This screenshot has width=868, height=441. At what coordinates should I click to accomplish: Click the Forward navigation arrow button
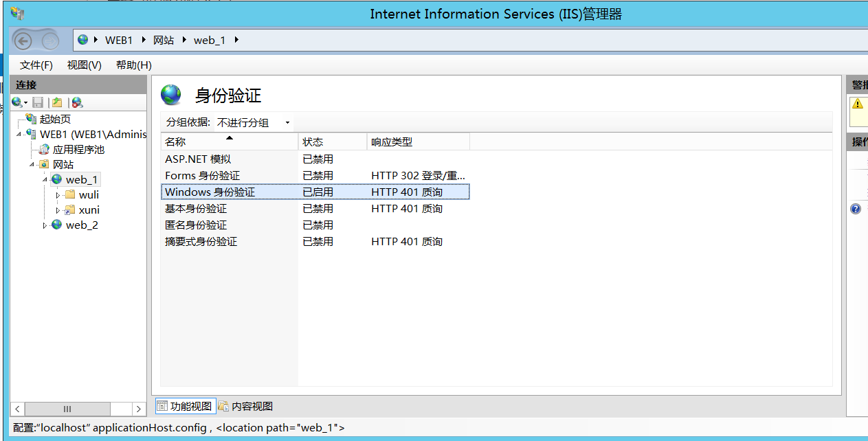point(49,41)
